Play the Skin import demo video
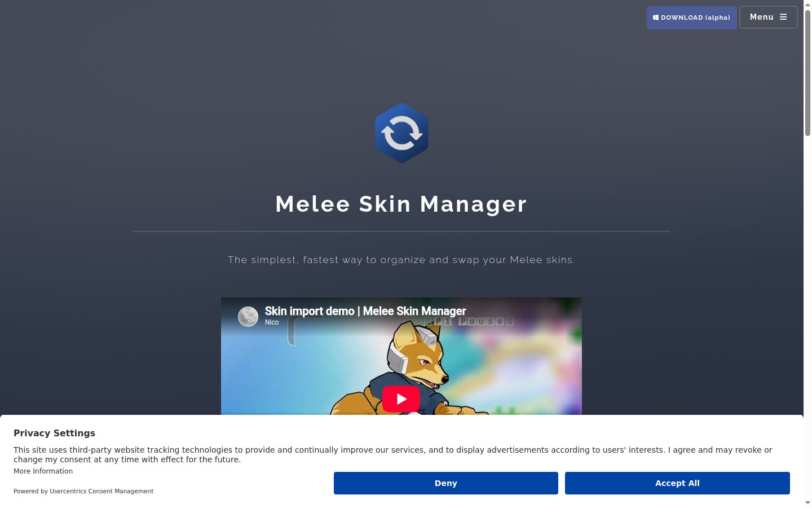 [x=401, y=399]
